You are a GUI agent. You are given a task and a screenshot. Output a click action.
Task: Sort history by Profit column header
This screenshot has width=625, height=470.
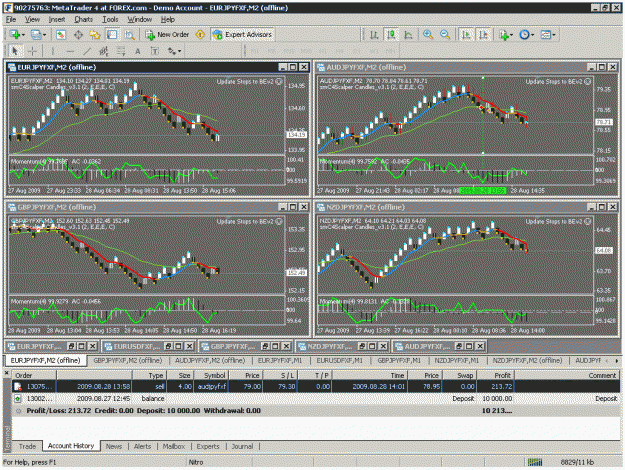[495, 375]
